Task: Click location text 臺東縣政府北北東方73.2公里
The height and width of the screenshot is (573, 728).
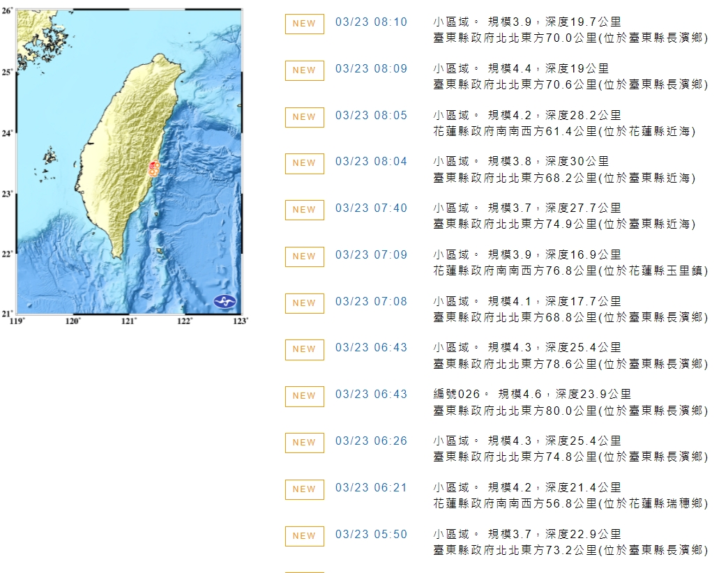Action: pos(515,550)
